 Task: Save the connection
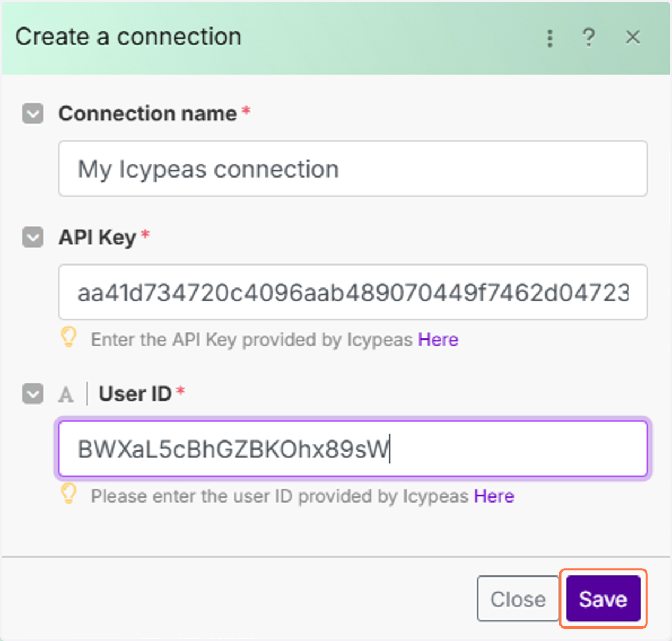(603, 599)
